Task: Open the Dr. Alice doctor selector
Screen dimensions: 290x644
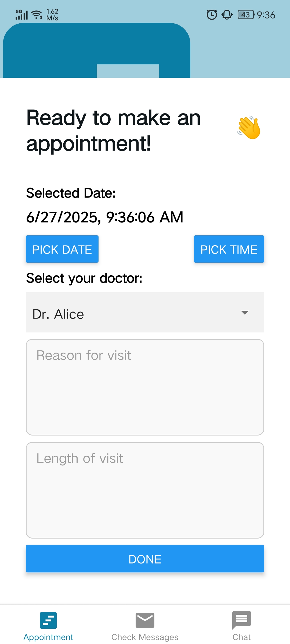Action: (134, 313)
